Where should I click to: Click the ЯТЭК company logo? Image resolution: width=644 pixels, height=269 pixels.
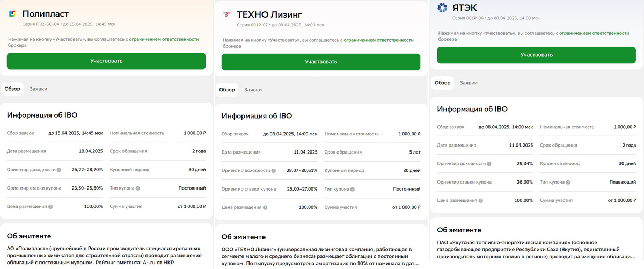[x=442, y=8]
